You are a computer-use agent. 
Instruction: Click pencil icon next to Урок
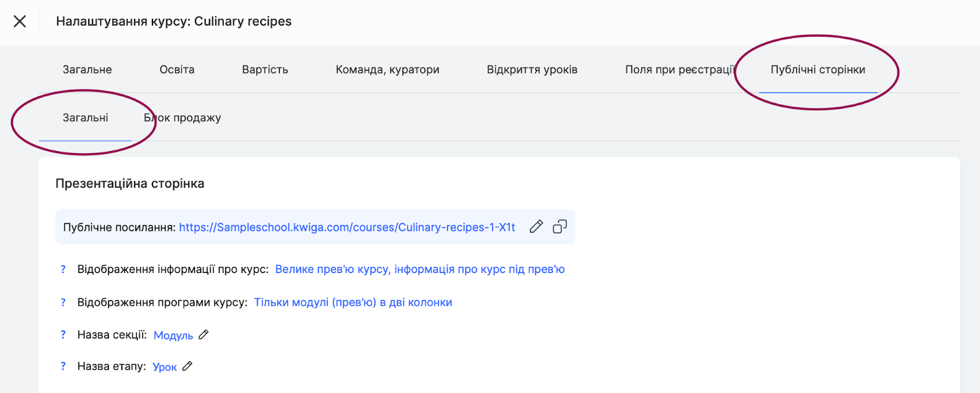point(188,366)
